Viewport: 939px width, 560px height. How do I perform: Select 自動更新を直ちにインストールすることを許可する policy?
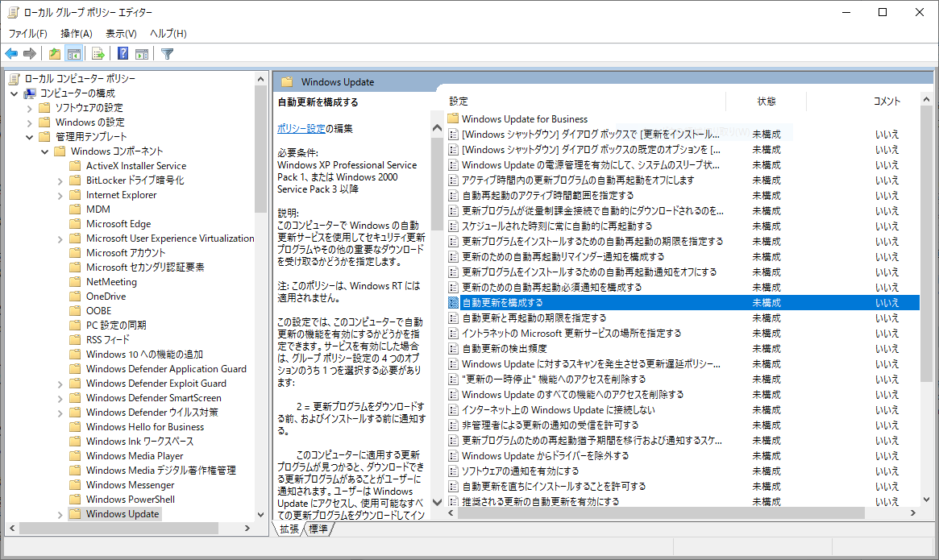(554, 487)
